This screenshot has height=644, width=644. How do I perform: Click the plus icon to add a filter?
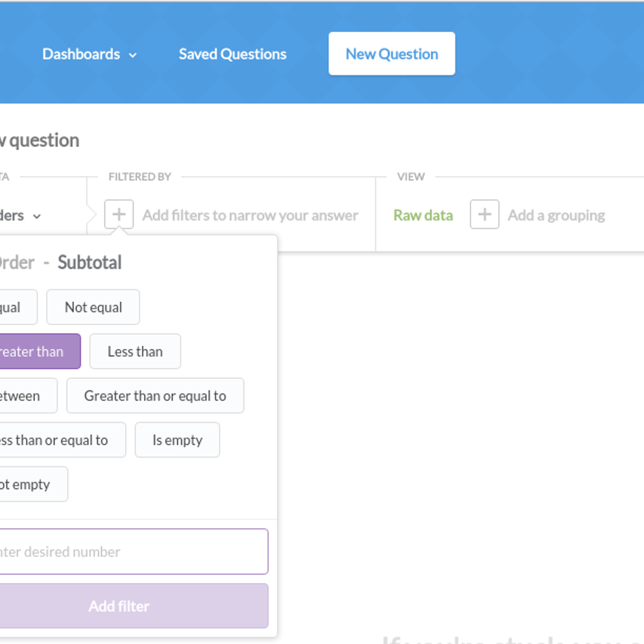pos(119,214)
